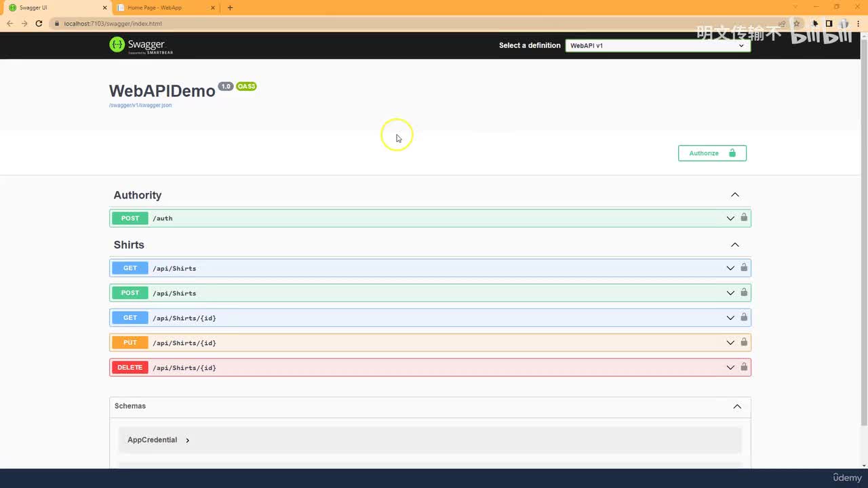Click the GET badge on /api/Shirts
The image size is (868, 488).
130,268
